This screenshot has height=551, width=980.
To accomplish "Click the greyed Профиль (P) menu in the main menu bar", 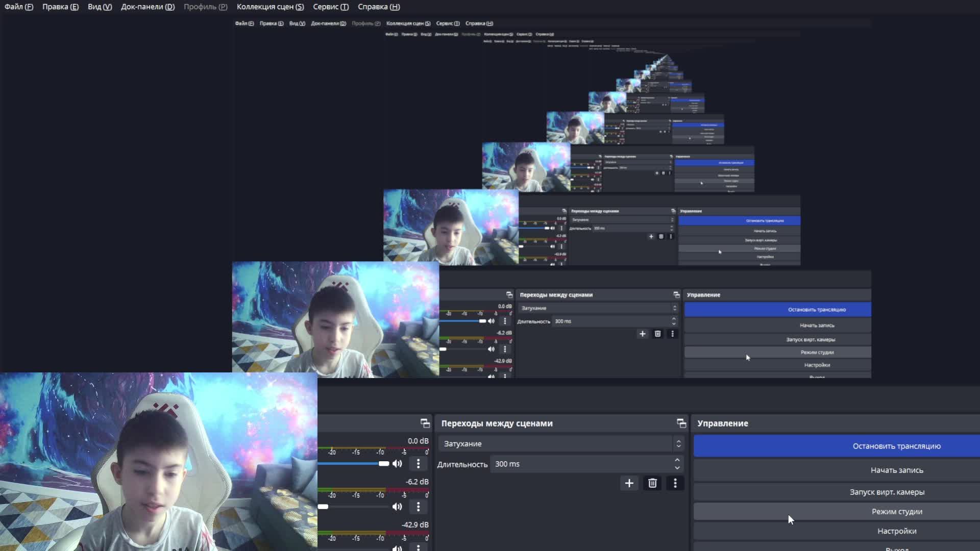I will pos(205,7).
